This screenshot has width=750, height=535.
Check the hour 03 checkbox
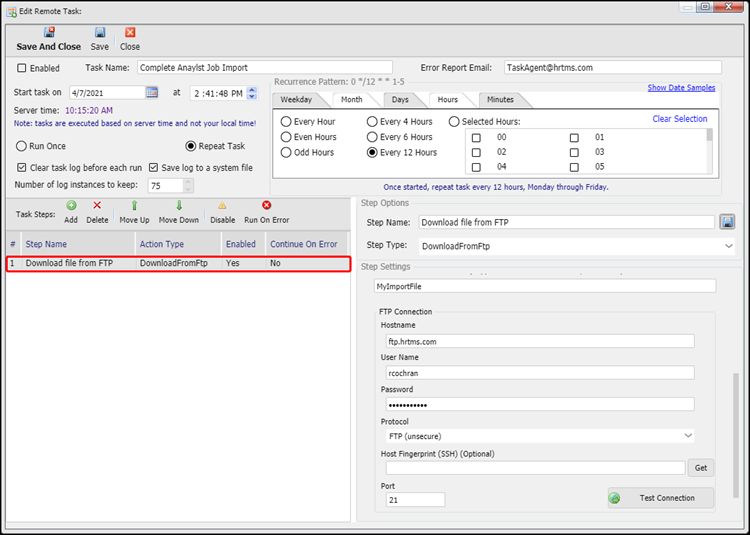(574, 153)
